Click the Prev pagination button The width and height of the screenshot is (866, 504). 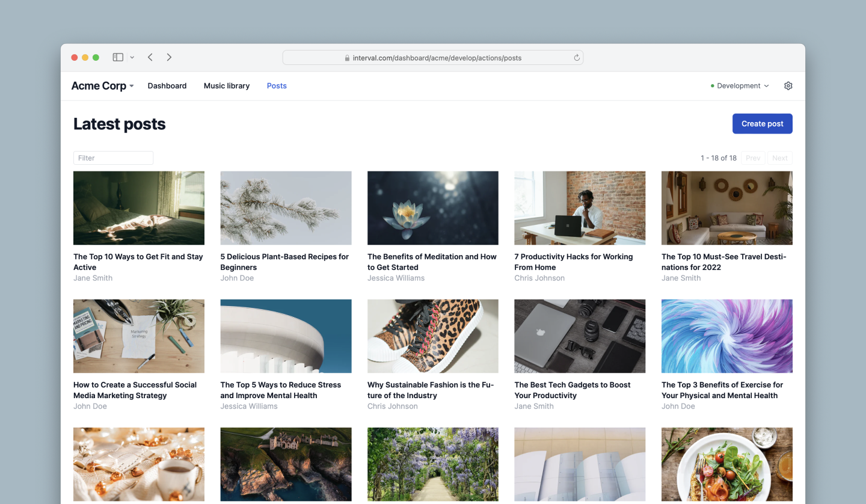(753, 158)
